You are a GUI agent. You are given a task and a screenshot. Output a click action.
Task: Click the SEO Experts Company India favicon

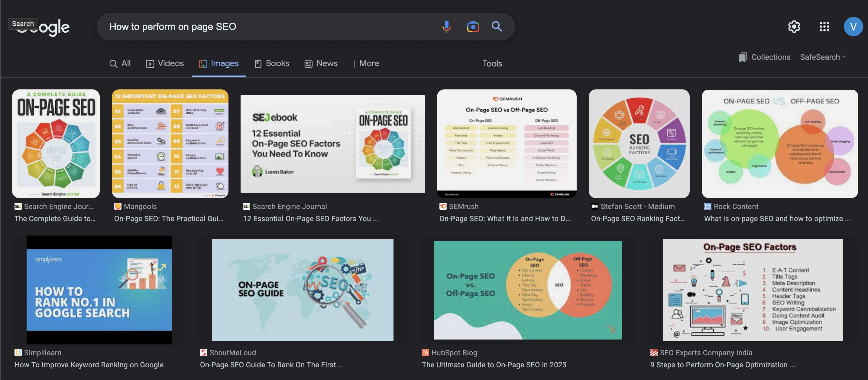[x=654, y=353]
